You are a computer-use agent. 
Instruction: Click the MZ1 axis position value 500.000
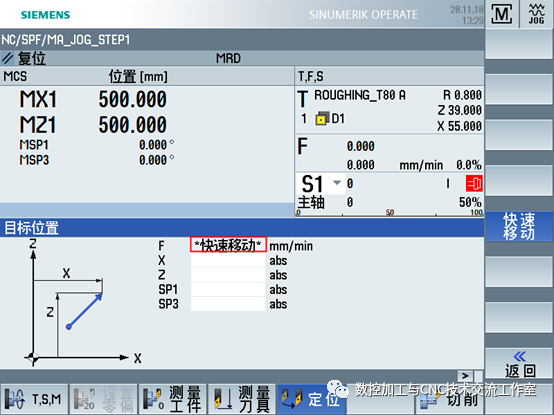132,125
